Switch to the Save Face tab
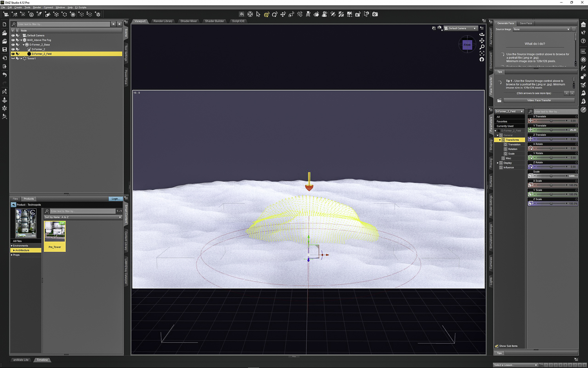This screenshot has width=588, height=368. [526, 24]
